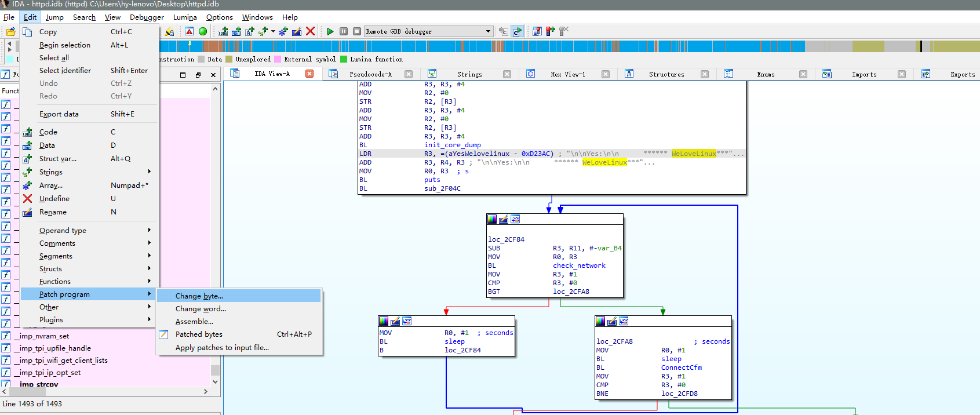Click ConnectCfm call in loc_2CFA8 block

[x=681, y=367]
